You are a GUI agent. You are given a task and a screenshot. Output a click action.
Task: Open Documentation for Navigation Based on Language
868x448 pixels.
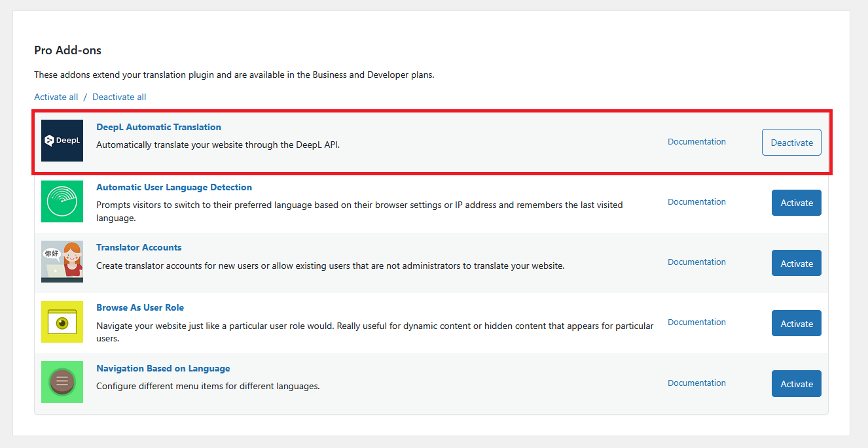(696, 383)
